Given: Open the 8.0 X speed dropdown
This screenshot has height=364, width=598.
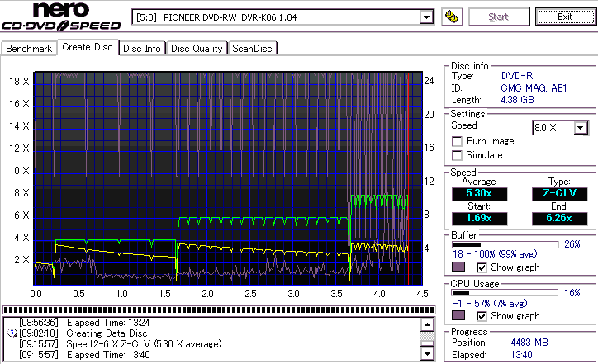Looking at the screenshot, I should 581,128.
